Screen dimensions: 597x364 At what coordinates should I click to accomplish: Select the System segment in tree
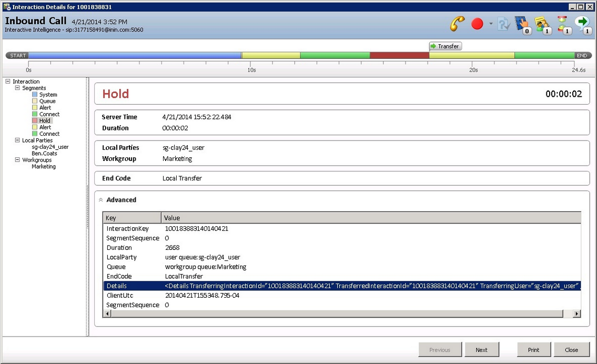coord(48,95)
